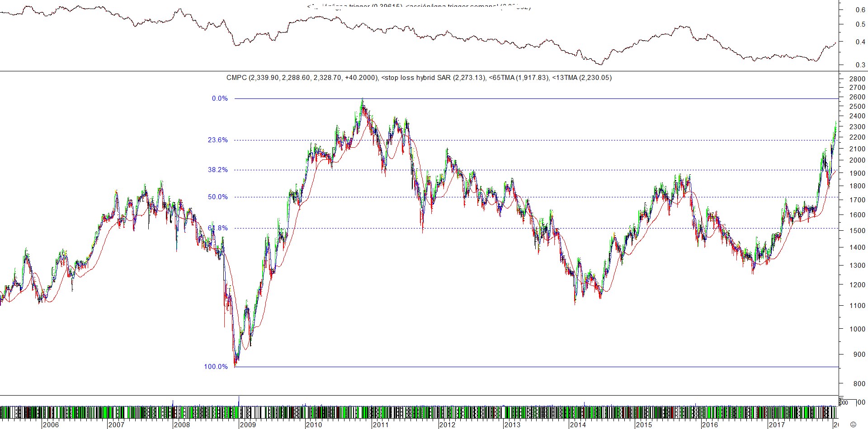
Task: Click the 61.8% Fibonacci retracement label
Action: (218, 228)
